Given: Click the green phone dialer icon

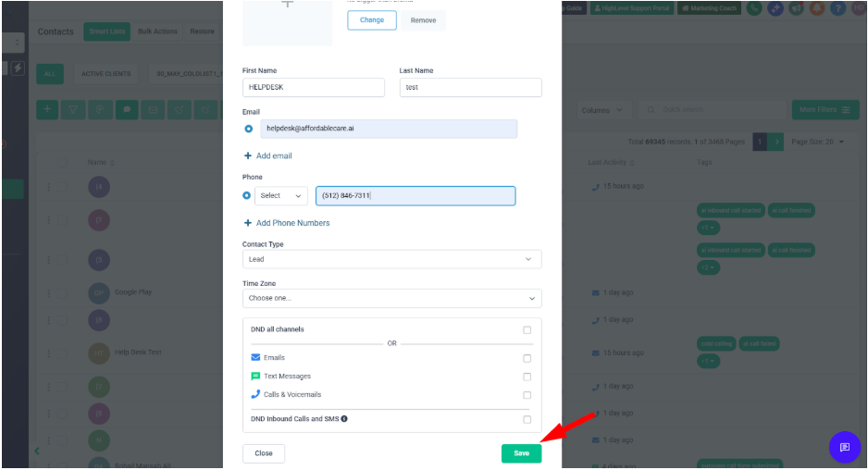Looking at the screenshot, I should (755, 8).
